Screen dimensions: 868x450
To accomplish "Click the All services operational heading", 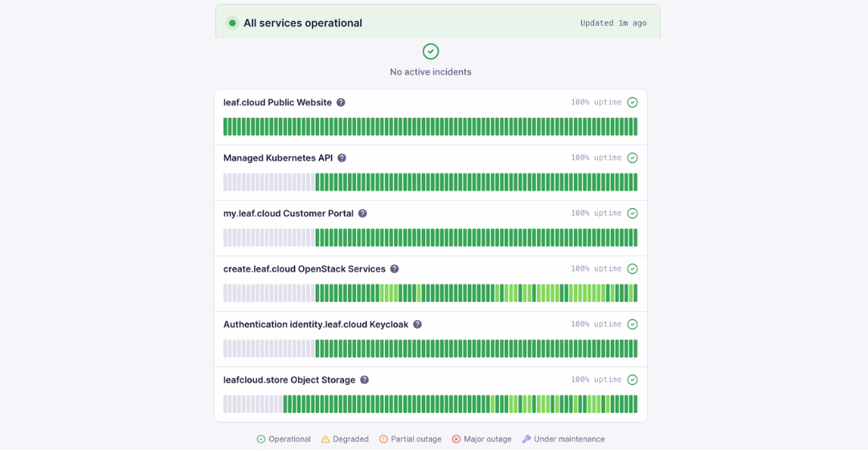I will click(303, 22).
